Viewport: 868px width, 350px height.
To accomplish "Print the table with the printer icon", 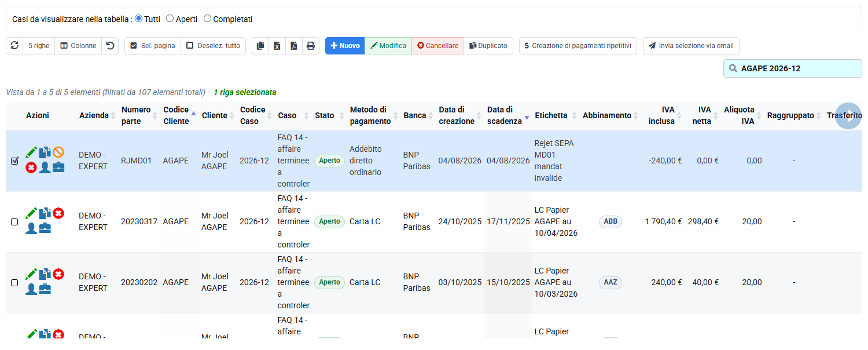I will coord(311,46).
